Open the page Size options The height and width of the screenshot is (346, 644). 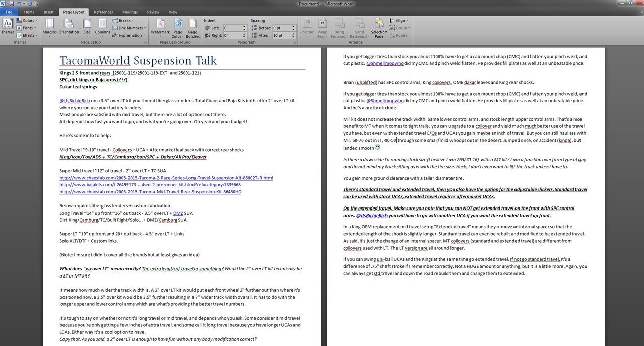coord(87,27)
